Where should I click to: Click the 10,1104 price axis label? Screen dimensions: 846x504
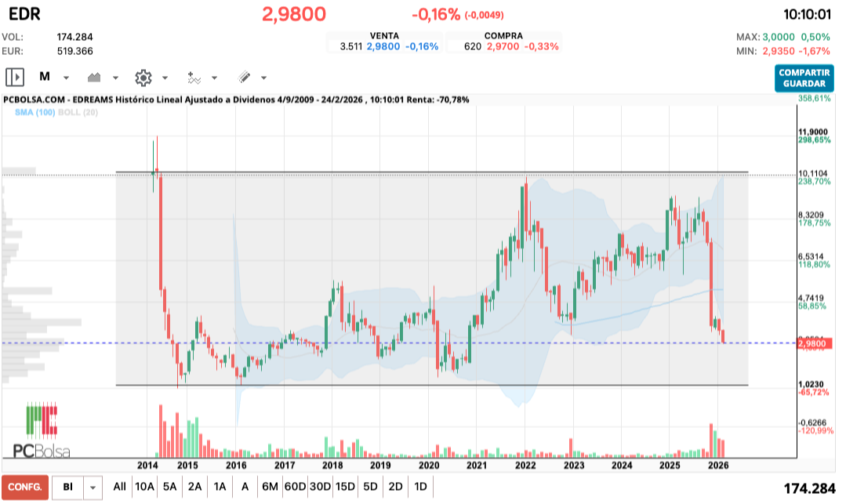tap(812, 174)
